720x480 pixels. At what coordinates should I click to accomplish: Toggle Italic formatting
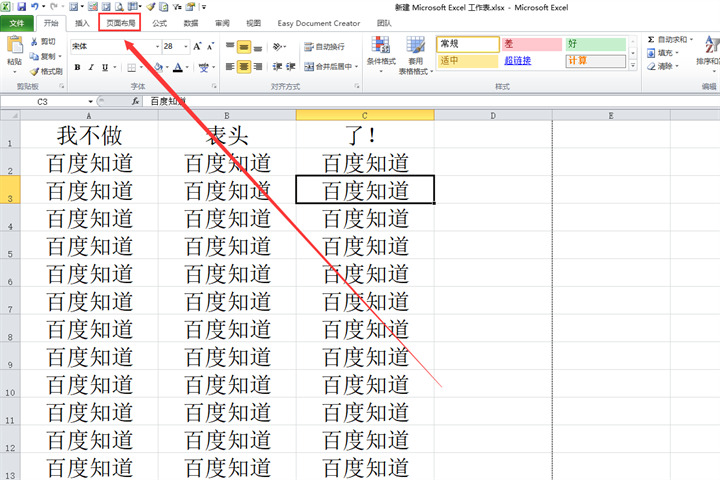pos(91,68)
